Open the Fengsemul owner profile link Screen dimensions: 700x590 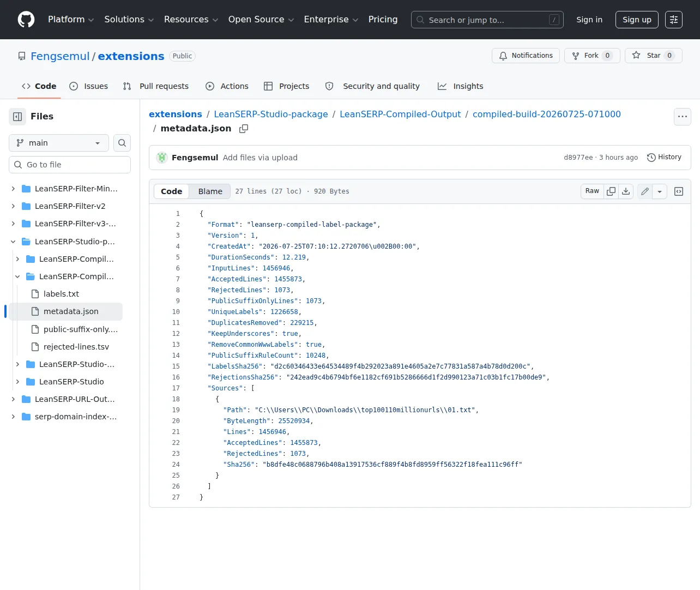[x=60, y=56]
